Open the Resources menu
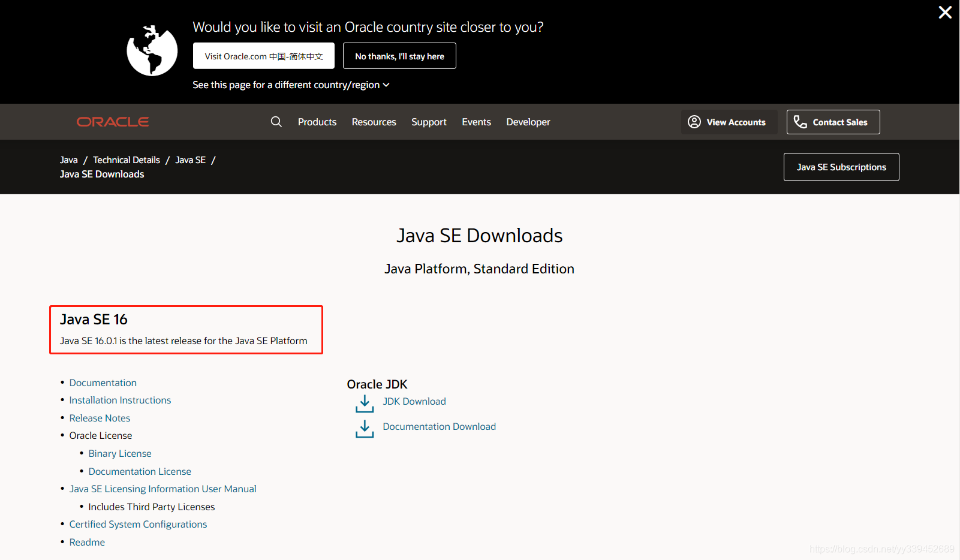960x560 pixels. pos(374,122)
